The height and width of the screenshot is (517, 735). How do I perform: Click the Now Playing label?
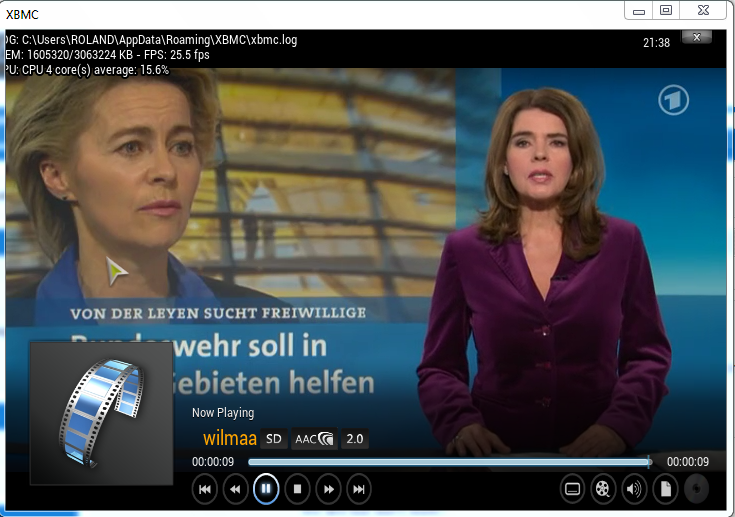click(x=223, y=413)
